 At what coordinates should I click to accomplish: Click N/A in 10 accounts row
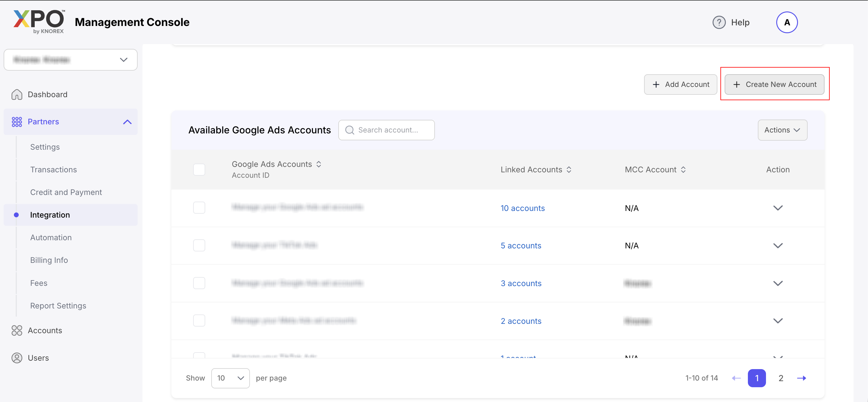pyautogui.click(x=631, y=208)
